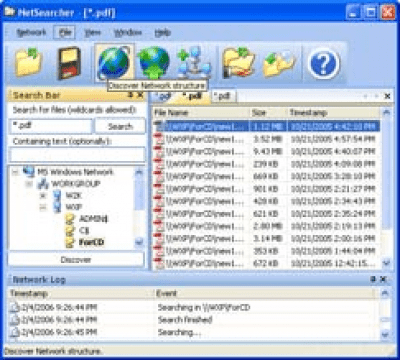
Task: Pin the Network Log panel
Action: tap(374, 279)
